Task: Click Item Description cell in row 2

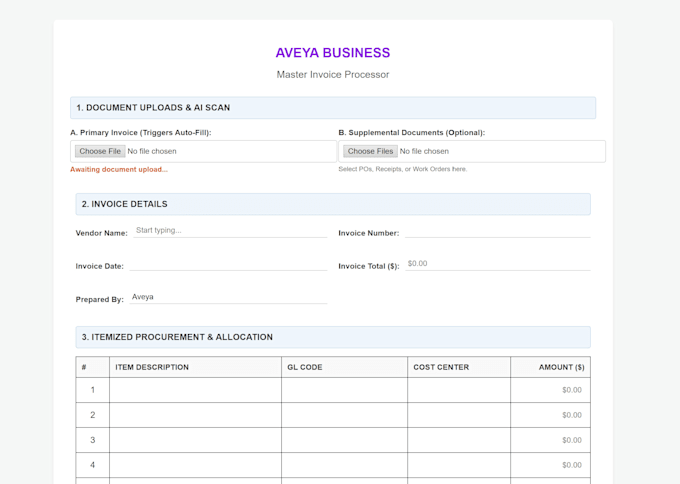Action: pos(196,415)
